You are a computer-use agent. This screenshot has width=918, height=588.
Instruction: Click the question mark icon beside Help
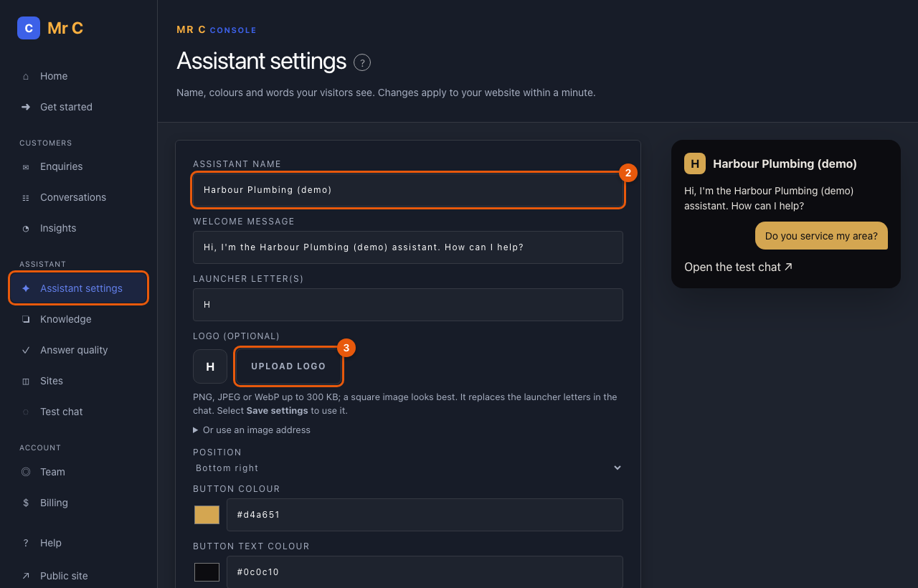26,543
